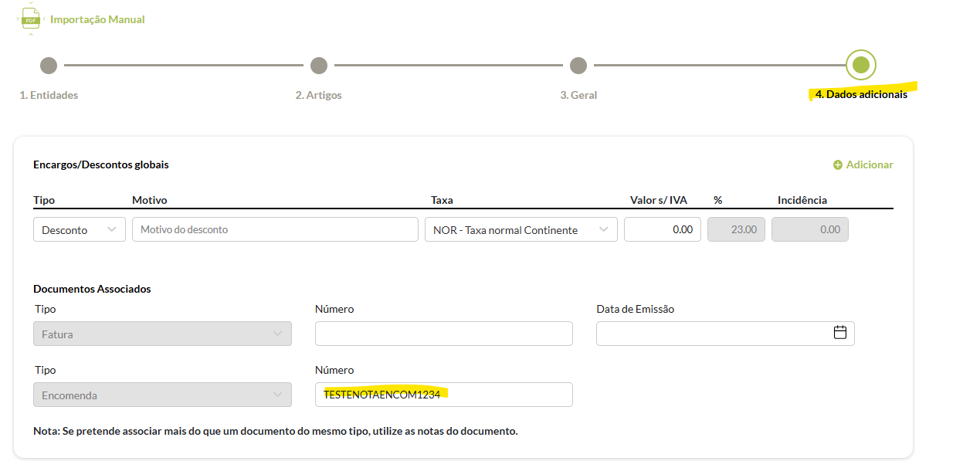Viewport: 980px width, 461px height.
Task: Go to the '3. Geral' step
Action: point(578,95)
